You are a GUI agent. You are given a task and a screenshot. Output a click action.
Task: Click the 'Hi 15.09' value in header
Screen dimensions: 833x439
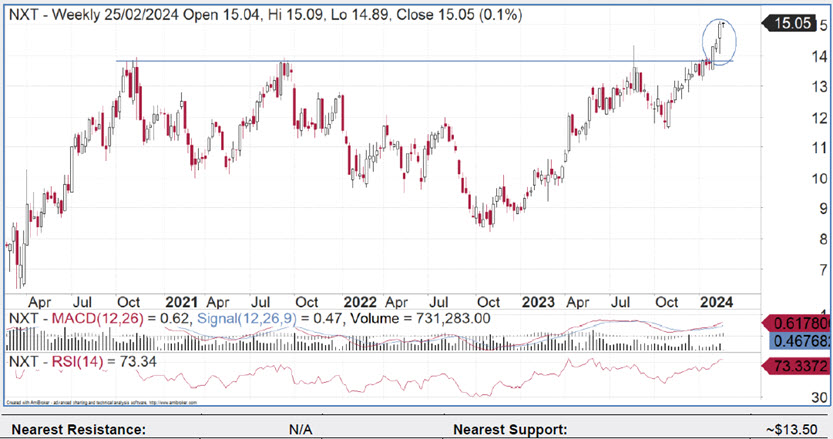tap(296, 14)
